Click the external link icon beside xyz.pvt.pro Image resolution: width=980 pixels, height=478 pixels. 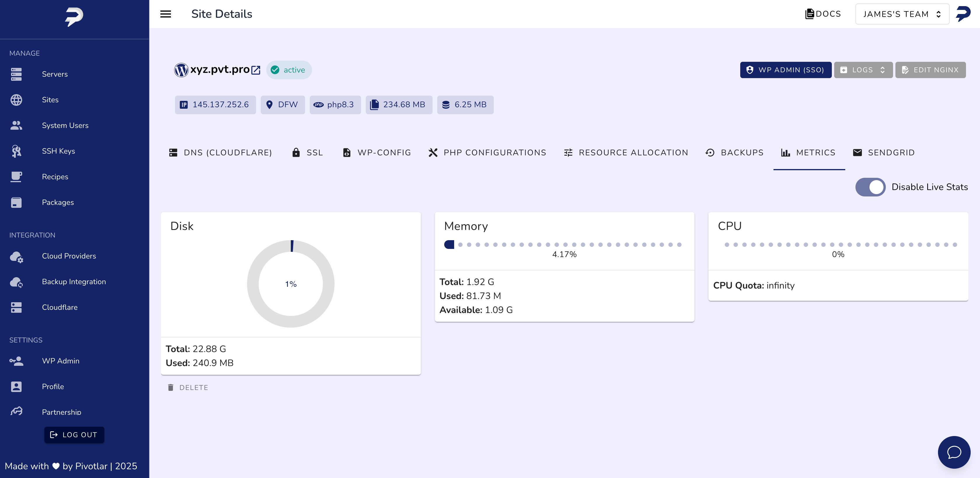pos(256,70)
